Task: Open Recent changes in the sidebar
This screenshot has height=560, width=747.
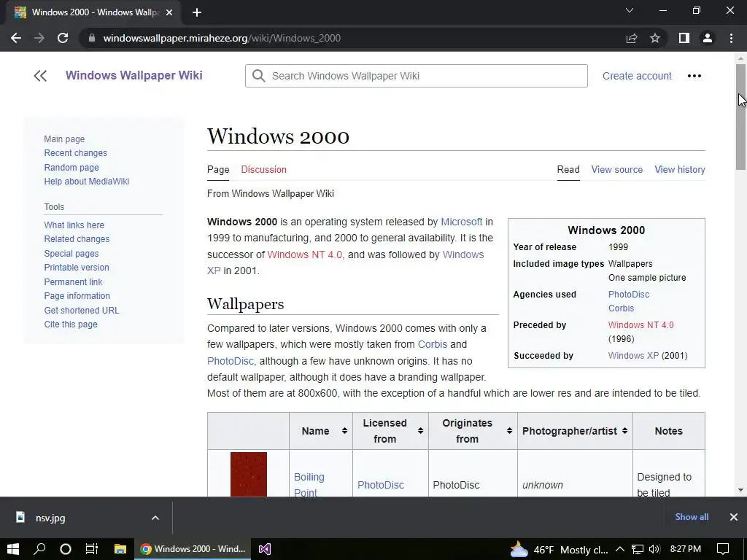Action: (76, 153)
